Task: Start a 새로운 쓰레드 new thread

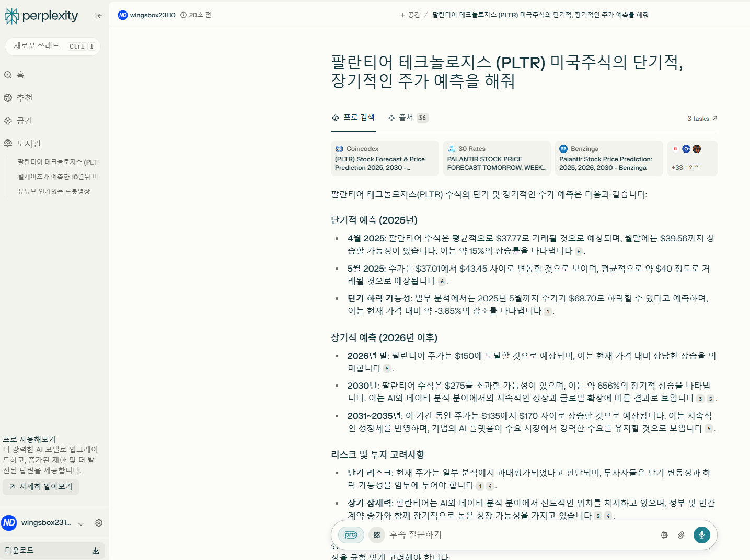Action: pyautogui.click(x=53, y=46)
